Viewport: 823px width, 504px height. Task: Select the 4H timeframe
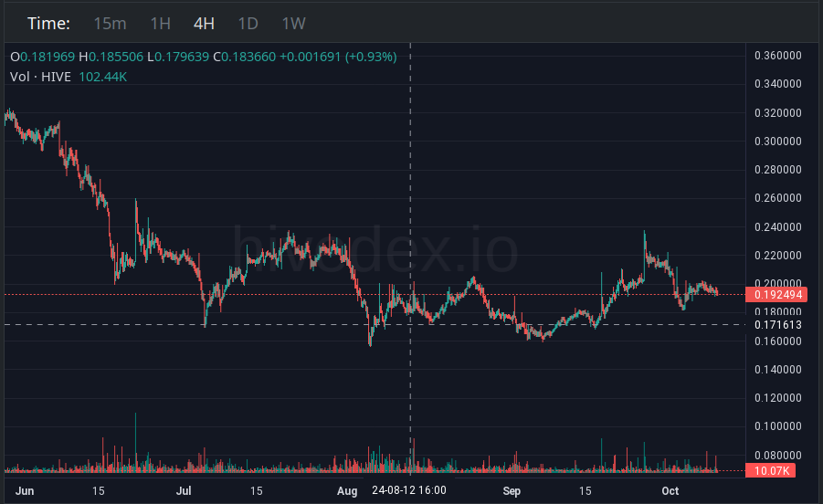204,24
